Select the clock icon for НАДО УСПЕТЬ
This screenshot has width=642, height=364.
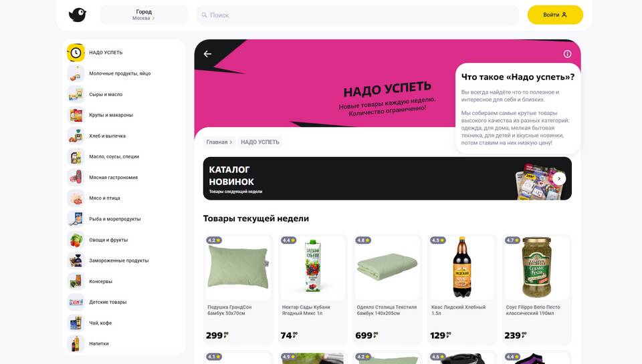point(76,53)
